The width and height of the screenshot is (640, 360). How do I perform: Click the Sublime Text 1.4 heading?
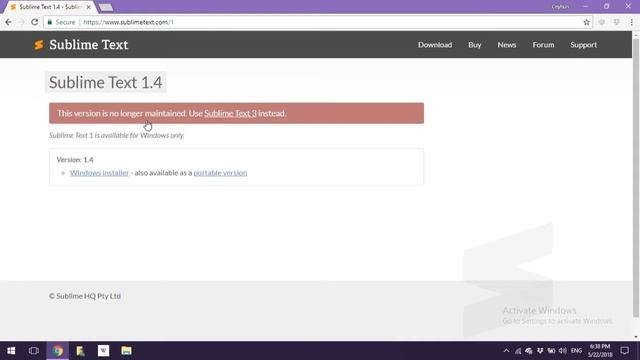tap(106, 82)
